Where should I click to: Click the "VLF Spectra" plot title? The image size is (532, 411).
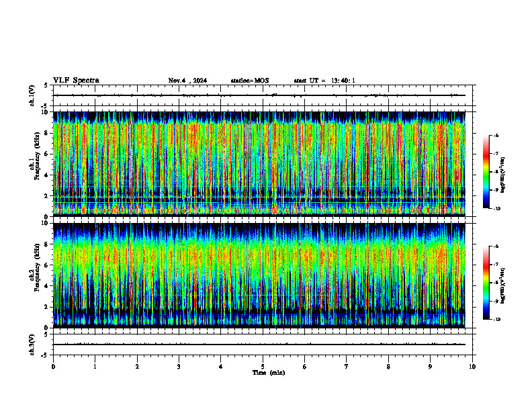pyautogui.click(x=76, y=81)
